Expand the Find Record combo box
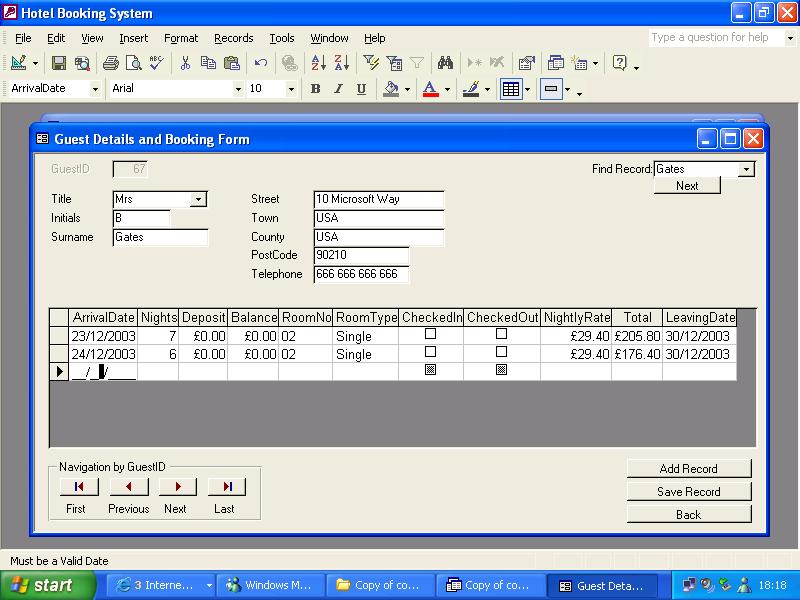 pyautogui.click(x=746, y=170)
